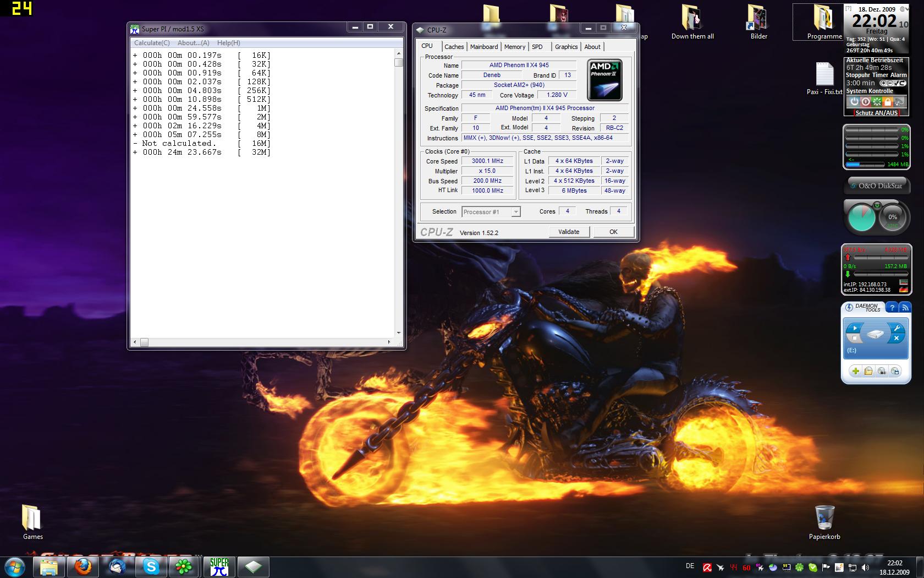
Task: Click the AMD Phenom II logo in CPU-Z
Action: [604, 80]
